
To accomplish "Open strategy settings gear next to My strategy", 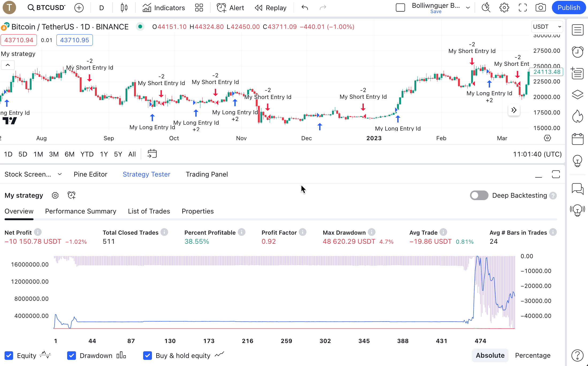I will coord(55,195).
